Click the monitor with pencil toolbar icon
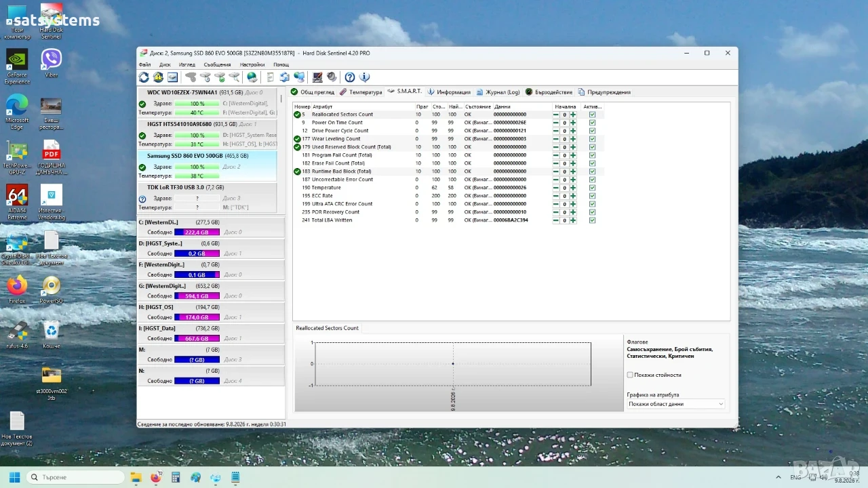 (x=317, y=77)
